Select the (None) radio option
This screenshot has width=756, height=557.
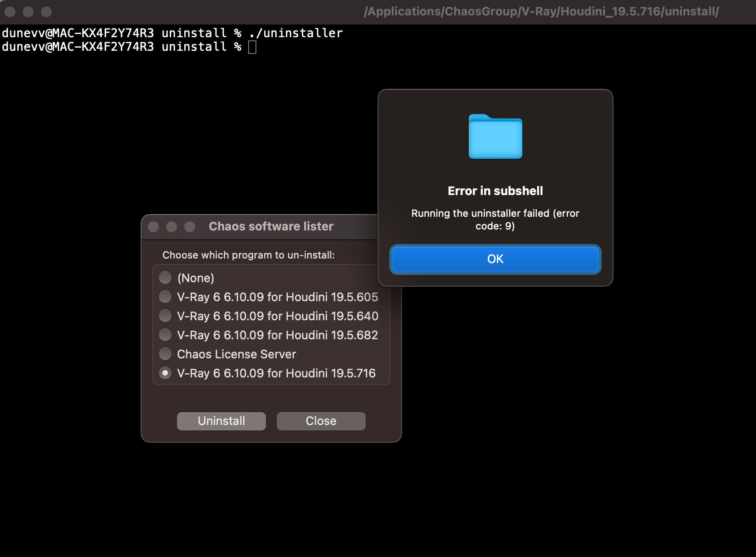click(x=165, y=278)
